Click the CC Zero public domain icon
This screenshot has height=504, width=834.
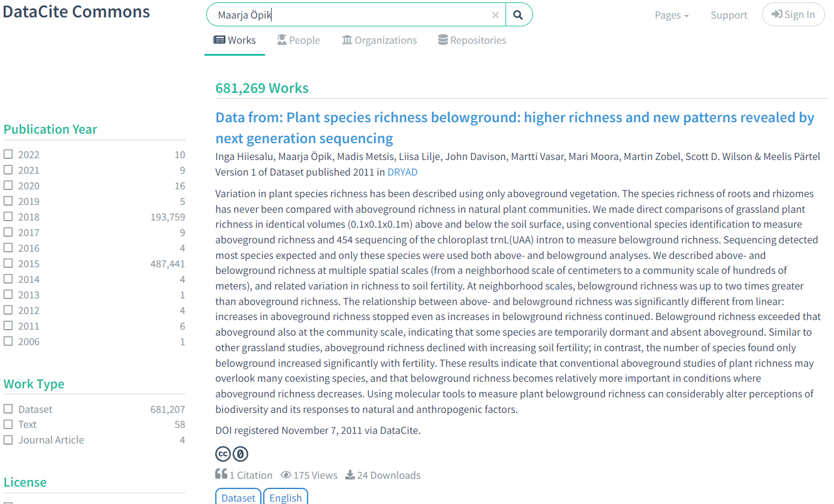tap(240, 454)
